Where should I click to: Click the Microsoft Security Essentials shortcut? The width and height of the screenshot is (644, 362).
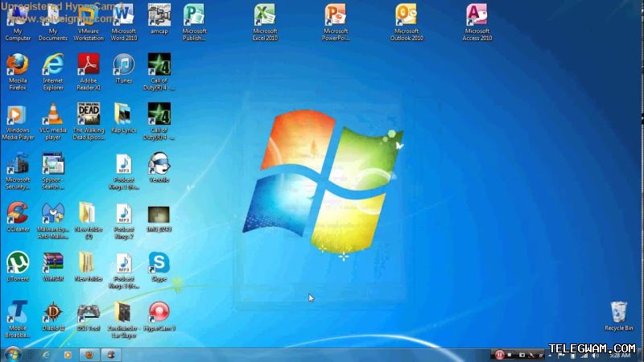18,171
